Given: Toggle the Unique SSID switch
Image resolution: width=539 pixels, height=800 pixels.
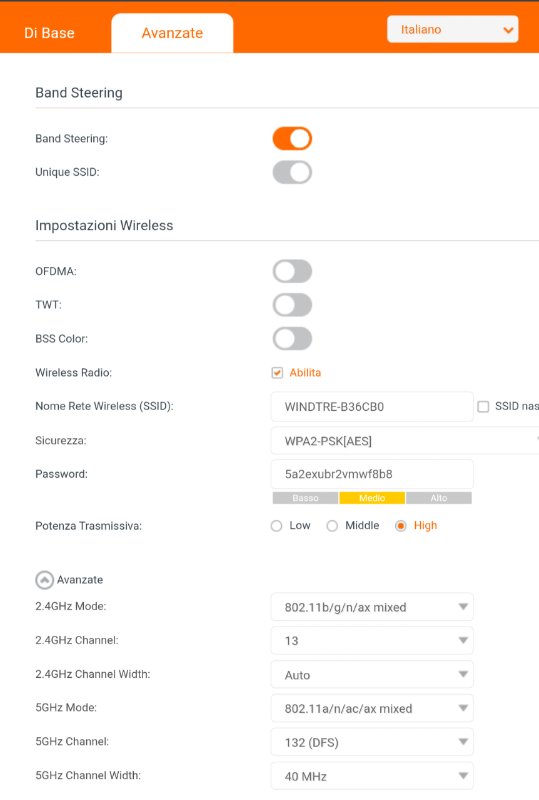Looking at the screenshot, I should [292, 172].
